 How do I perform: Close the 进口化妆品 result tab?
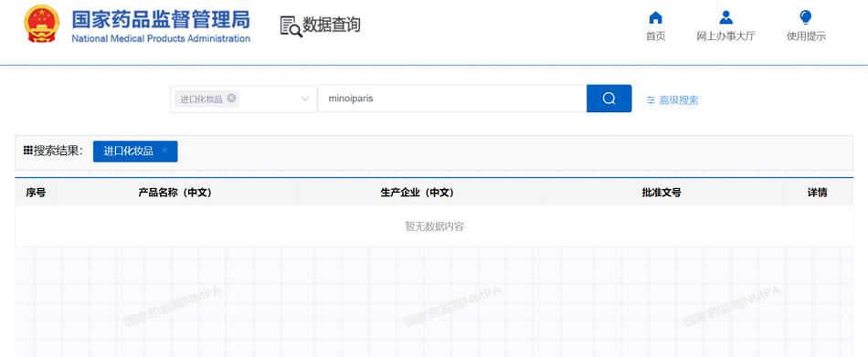[x=164, y=151]
